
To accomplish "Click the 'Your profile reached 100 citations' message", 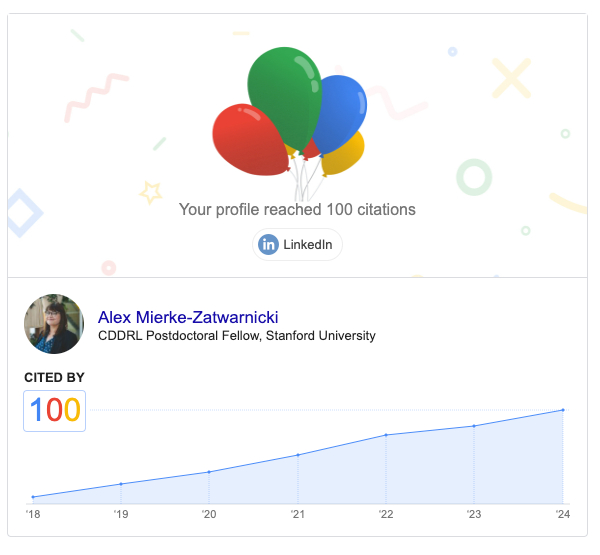I will 297,209.
